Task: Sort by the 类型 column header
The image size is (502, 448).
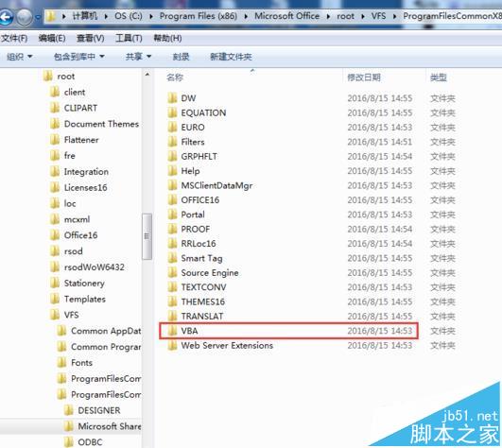Action: 439,78
